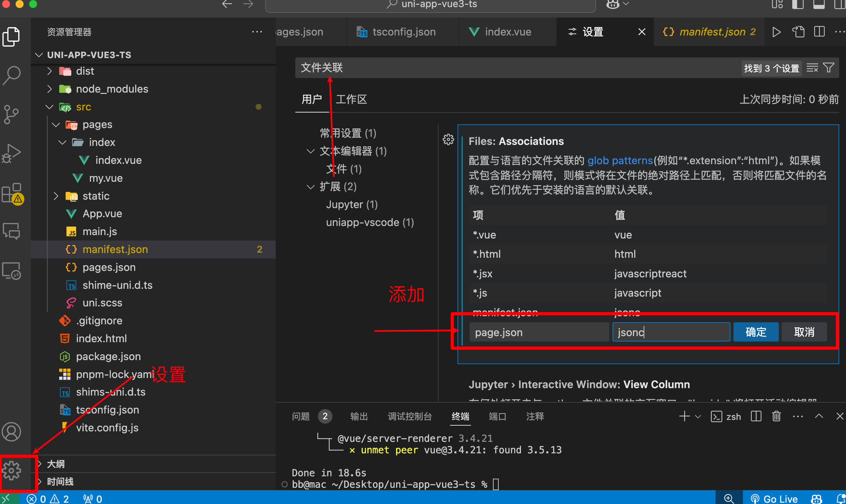Open Source Control view

pyautogui.click(x=11, y=114)
